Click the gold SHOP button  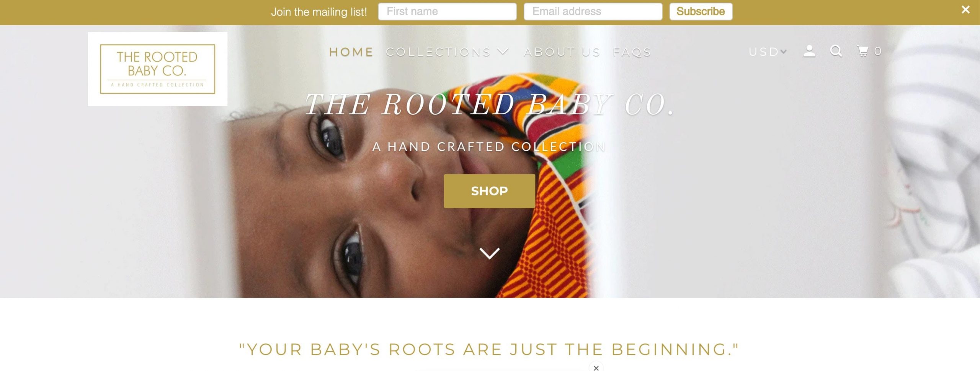tap(490, 191)
